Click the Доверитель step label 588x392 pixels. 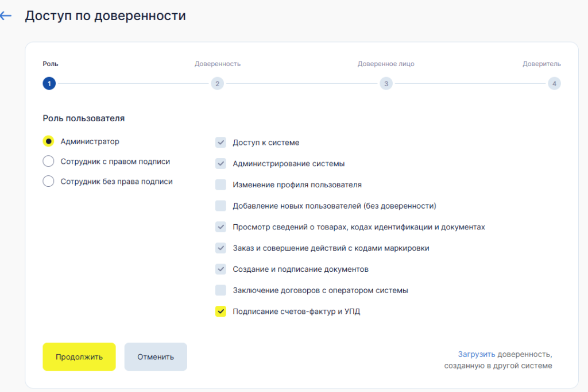tap(542, 64)
